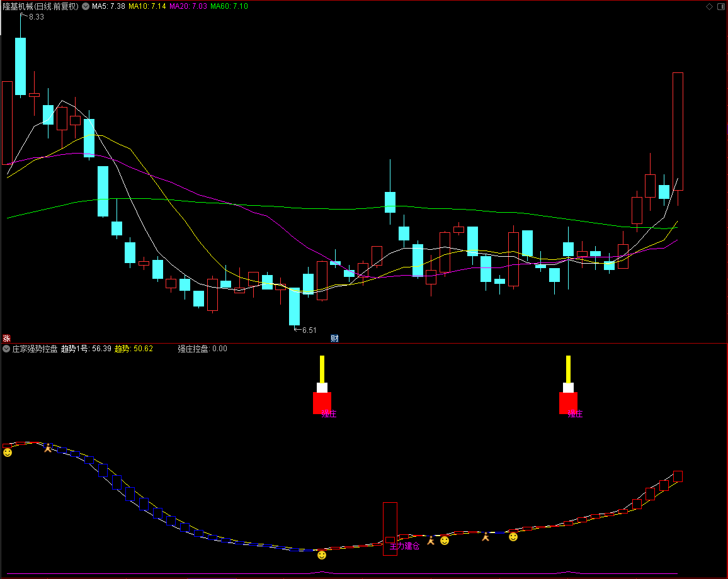Screen dimensions: 728x579
Task: Click the 强庄控盘: 0.00 value
Action: 202,349
